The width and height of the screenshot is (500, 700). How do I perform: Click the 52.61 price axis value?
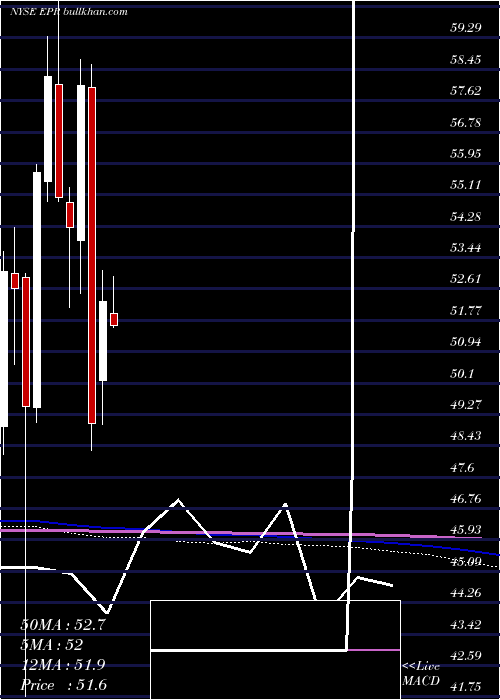466,279
